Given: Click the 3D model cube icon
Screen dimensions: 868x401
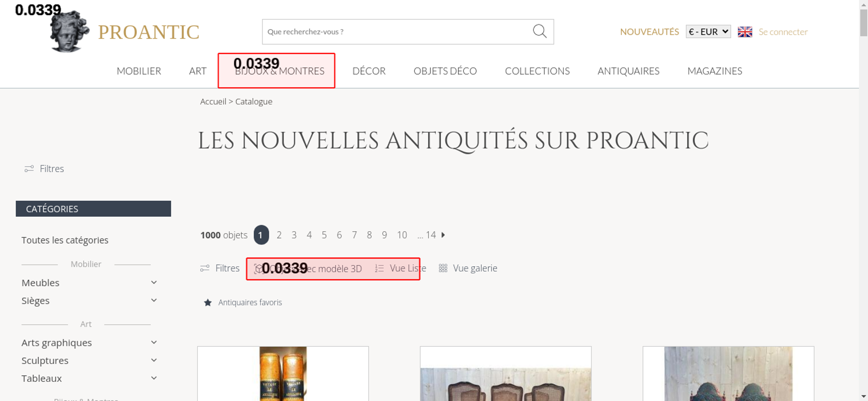Looking at the screenshot, I should [259, 269].
